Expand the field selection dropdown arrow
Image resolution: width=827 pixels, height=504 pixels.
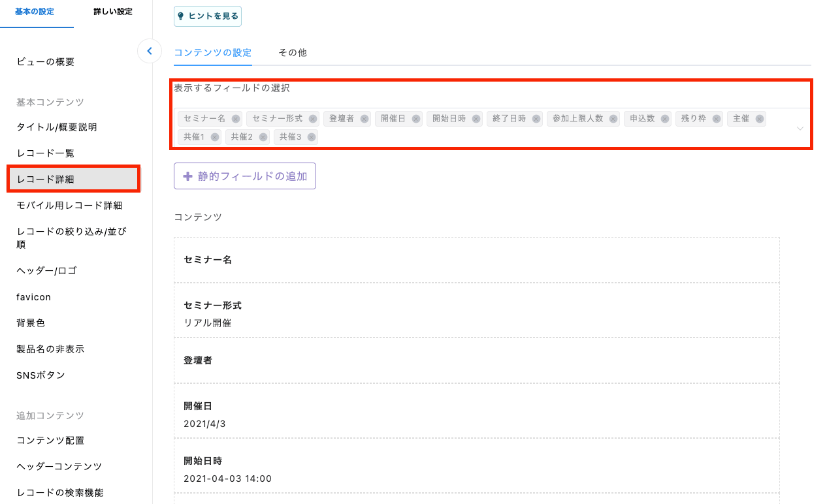800,128
